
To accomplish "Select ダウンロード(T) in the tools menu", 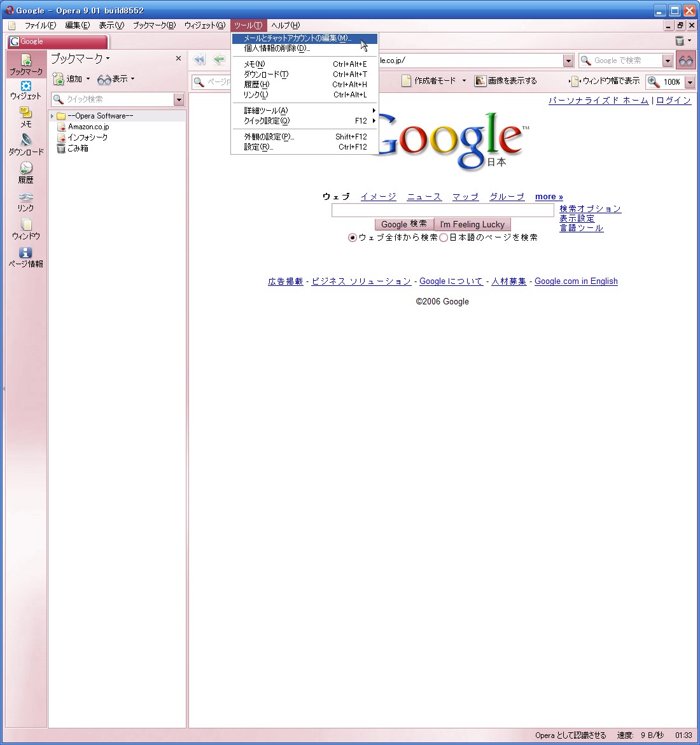I will (x=304, y=74).
